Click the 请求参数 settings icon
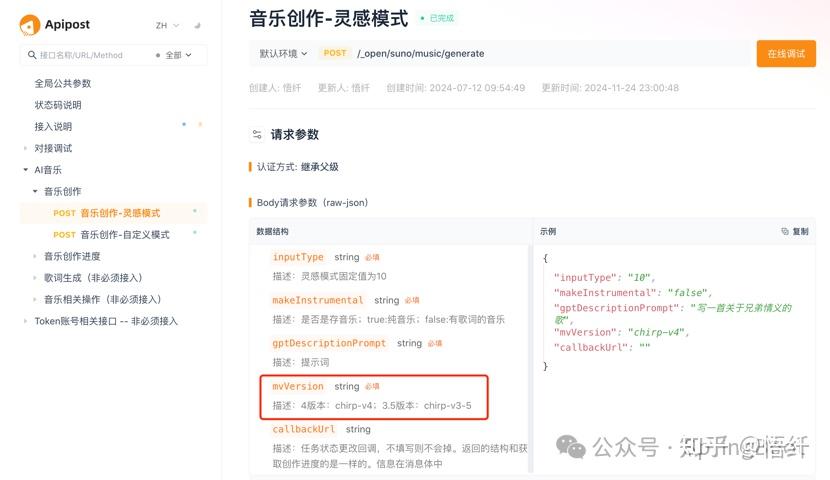 pyautogui.click(x=257, y=134)
